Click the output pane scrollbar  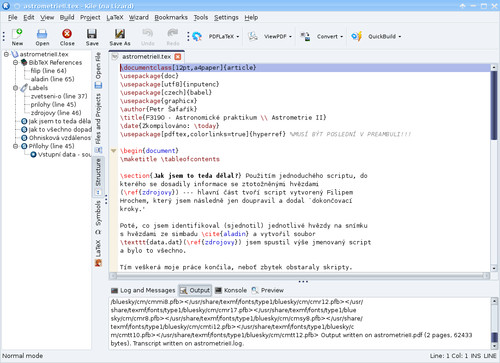click(495, 323)
